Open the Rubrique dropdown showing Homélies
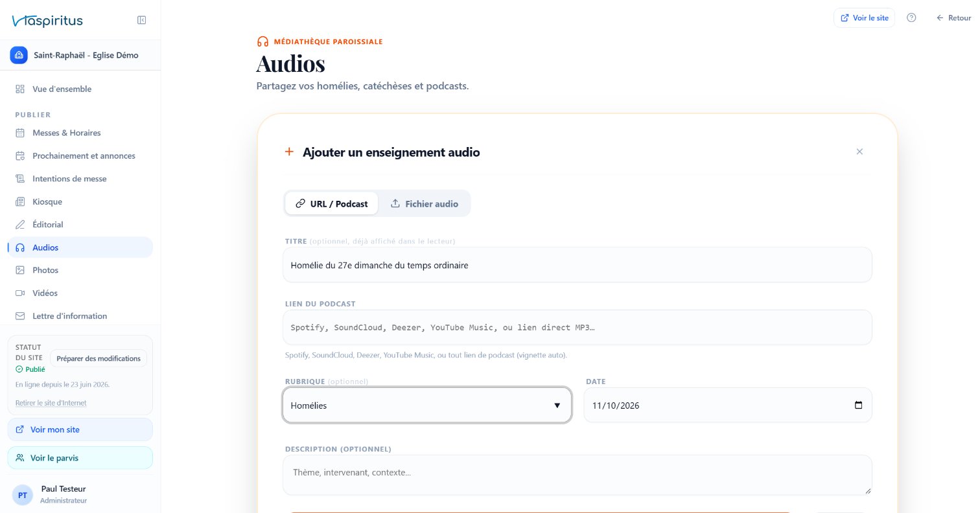Image resolution: width=980 pixels, height=513 pixels. (427, 405)
